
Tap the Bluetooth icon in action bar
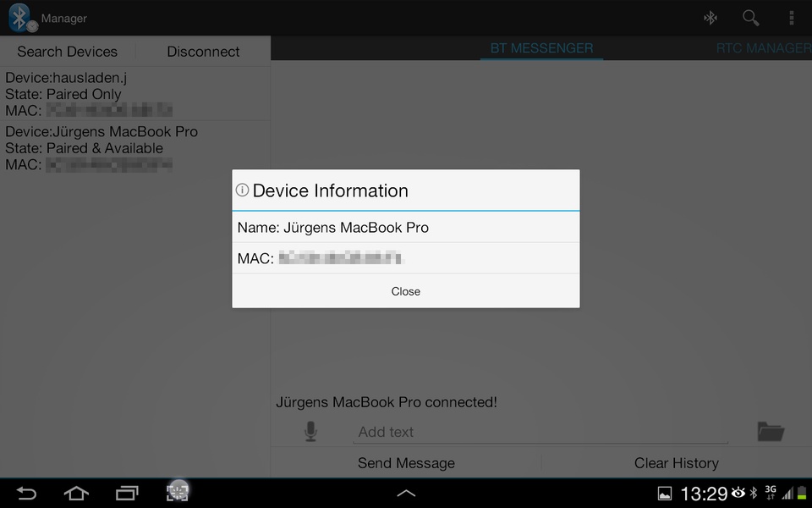[x=710, y=18]
